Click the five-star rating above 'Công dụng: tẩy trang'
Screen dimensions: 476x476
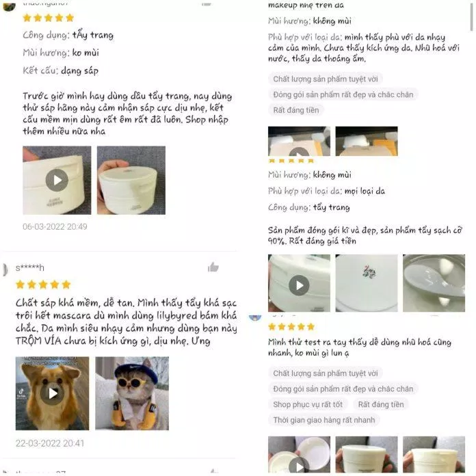click(49, 18)
